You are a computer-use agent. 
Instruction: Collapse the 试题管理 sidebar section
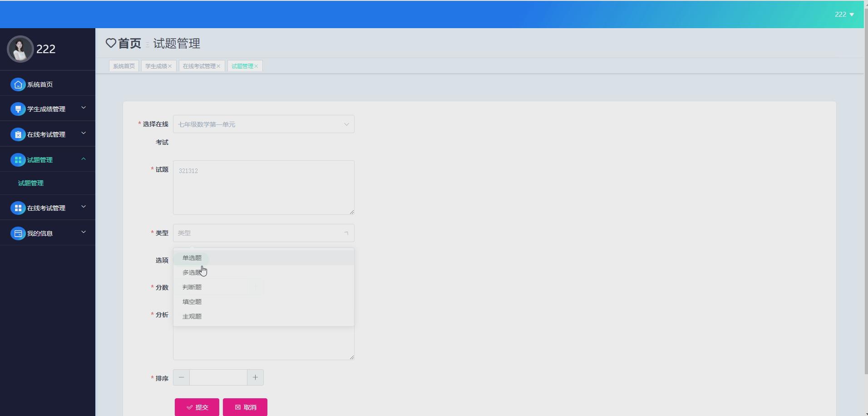[83, 159]
